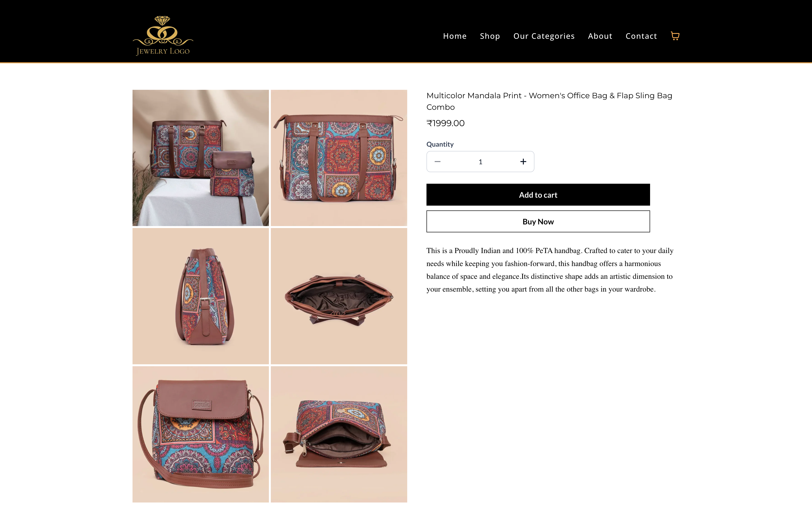Open the shopping cart icon
Screen dimensions: 812x522
pyautogui.click(x=675, y=36)
